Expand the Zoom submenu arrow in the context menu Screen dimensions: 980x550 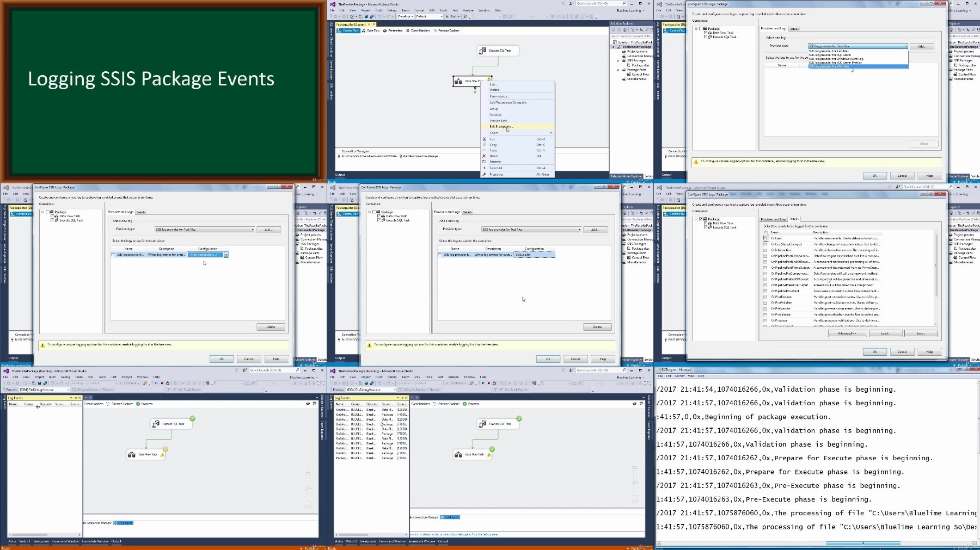[x=550, y=133]
